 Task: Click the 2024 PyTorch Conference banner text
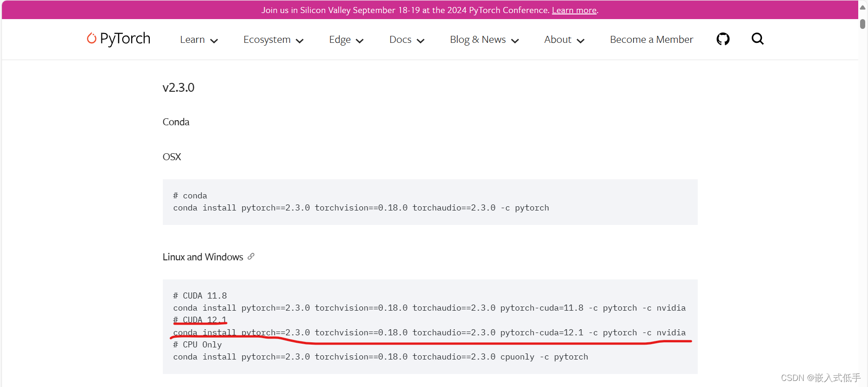tap(406, 10)
